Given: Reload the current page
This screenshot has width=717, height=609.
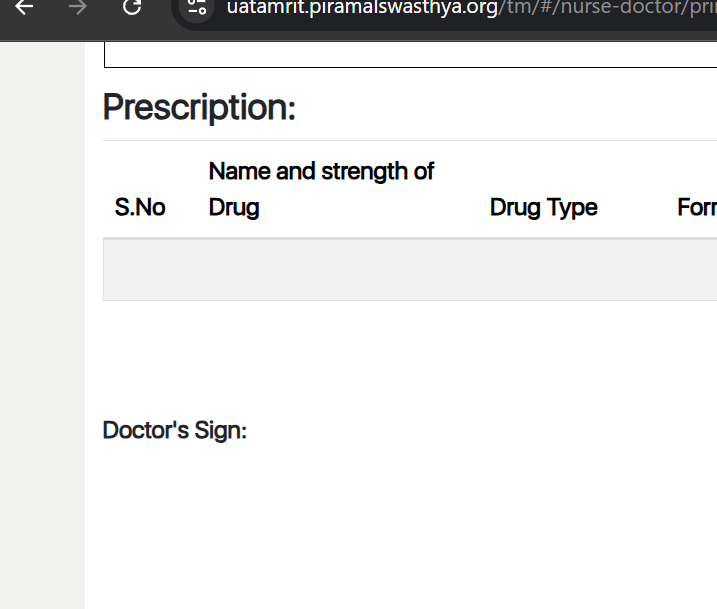Looking at the screenshot, I should [132, 8].
